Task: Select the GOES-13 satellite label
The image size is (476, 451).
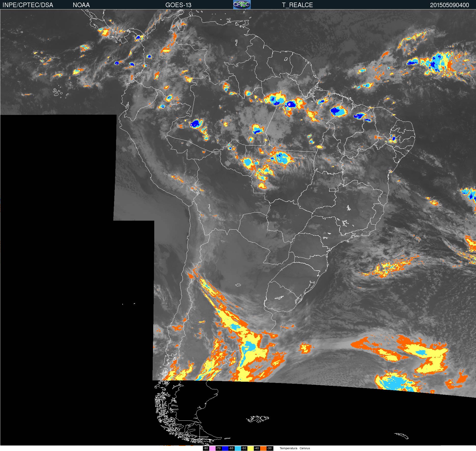Action: [x=178, y=5]
